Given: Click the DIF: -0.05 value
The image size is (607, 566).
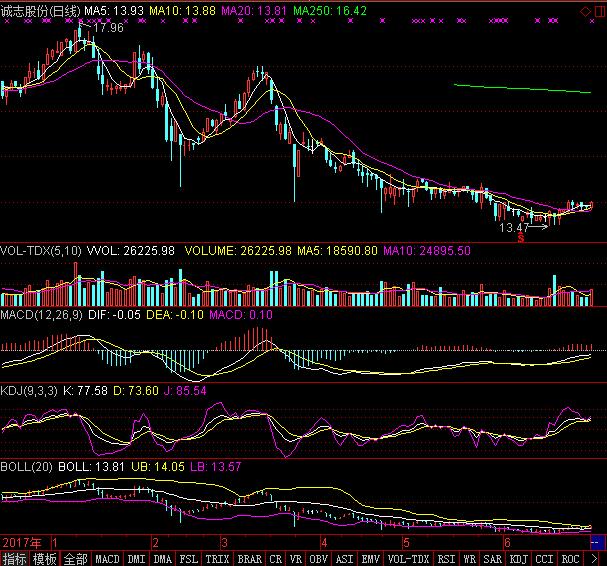Looking at the screenshot, I should coord(114,315).
